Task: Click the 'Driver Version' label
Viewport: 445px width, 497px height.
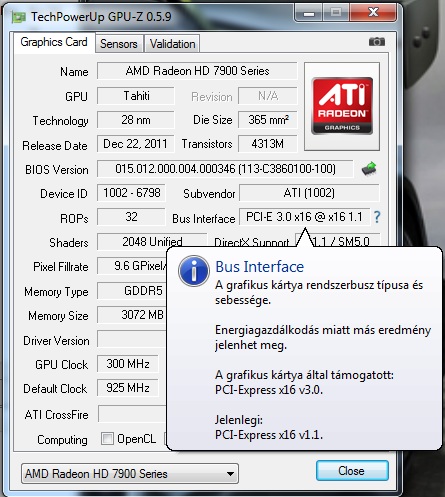Action: coord(56,341)
